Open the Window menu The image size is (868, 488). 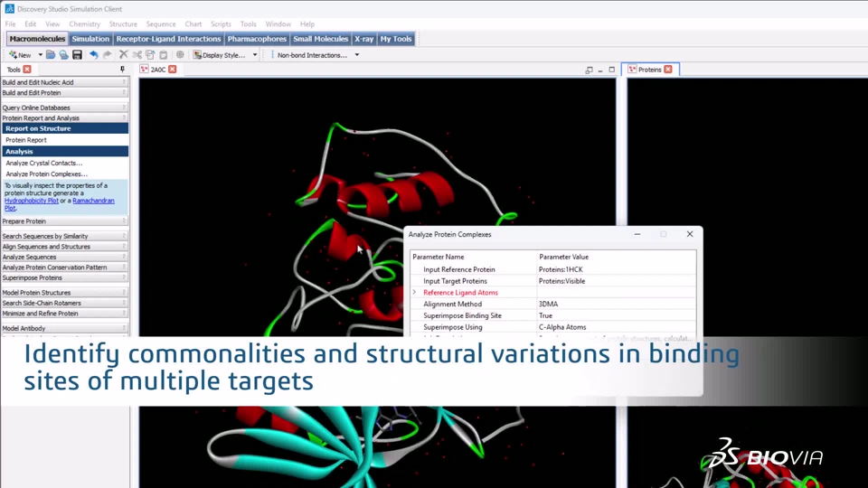coord(278,23)
